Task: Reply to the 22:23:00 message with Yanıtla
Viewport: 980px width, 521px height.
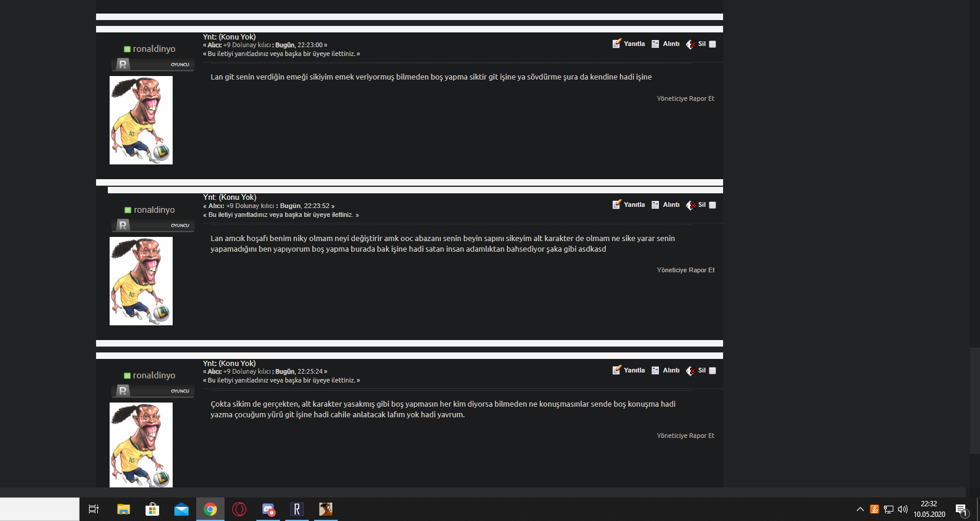Action: pos(629,44)
